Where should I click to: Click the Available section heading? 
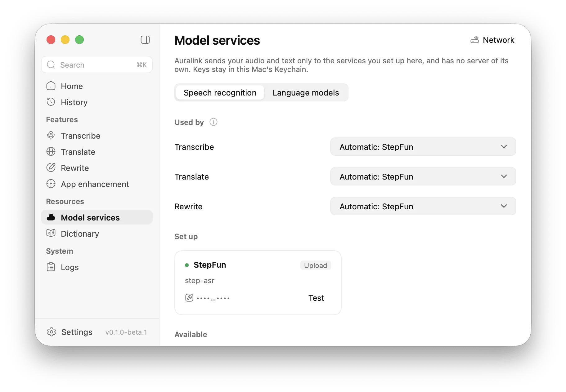click(191, 334)
